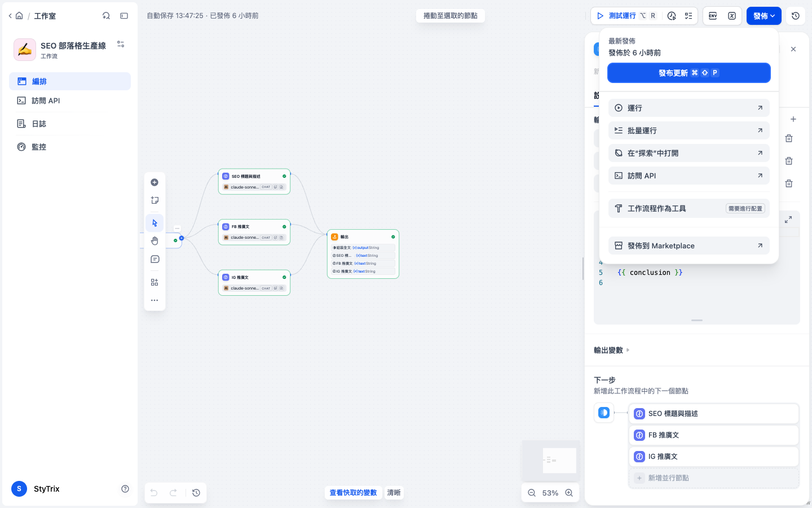The image size is (812, 508).
Task: Expand the code editor to fullscreen
Action: (x=788, y=220)
